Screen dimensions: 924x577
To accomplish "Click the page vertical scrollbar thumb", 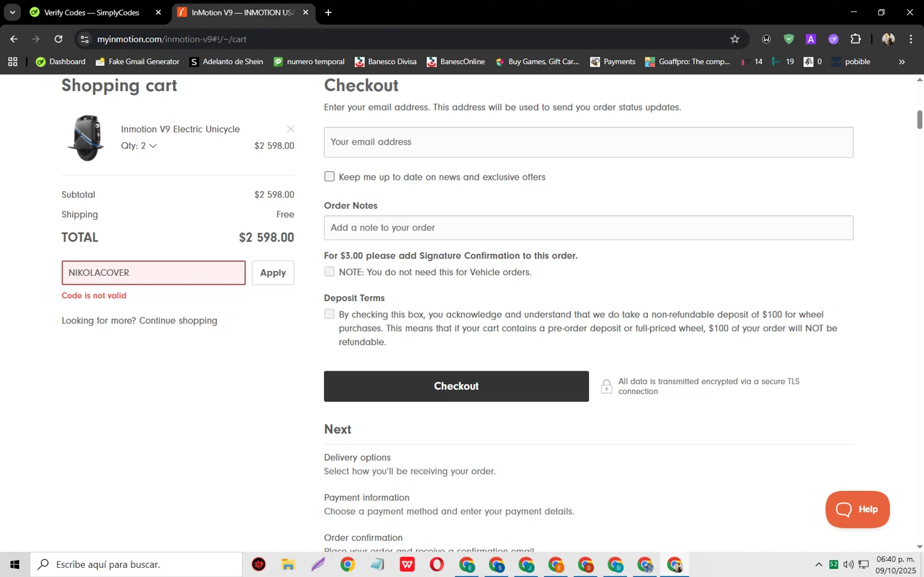I will [x=919, y=119].
